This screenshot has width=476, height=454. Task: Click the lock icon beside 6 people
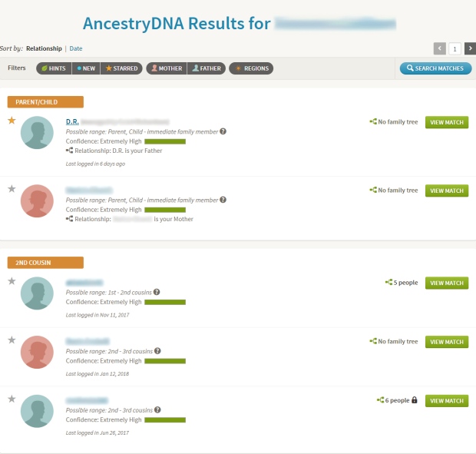[415, 400]
